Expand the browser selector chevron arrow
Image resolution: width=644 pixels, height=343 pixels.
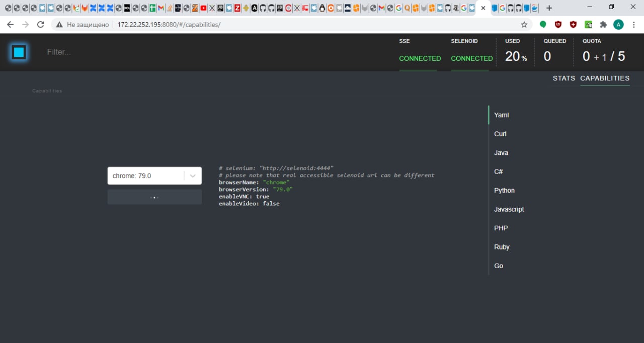[193, 176]
